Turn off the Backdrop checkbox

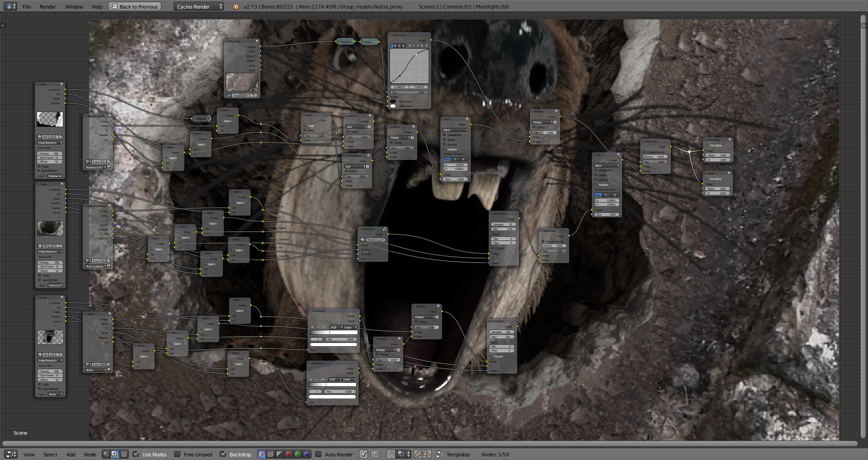tap(223, 454)
